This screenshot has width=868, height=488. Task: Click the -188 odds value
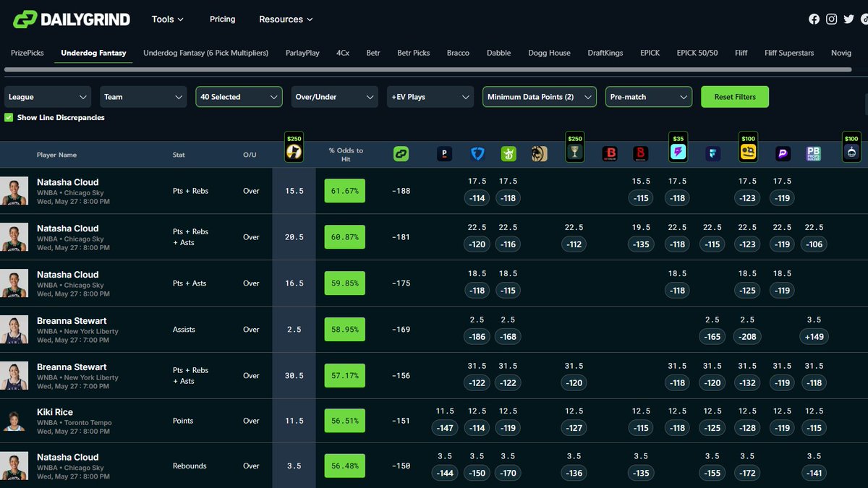[x=401, y=191]
